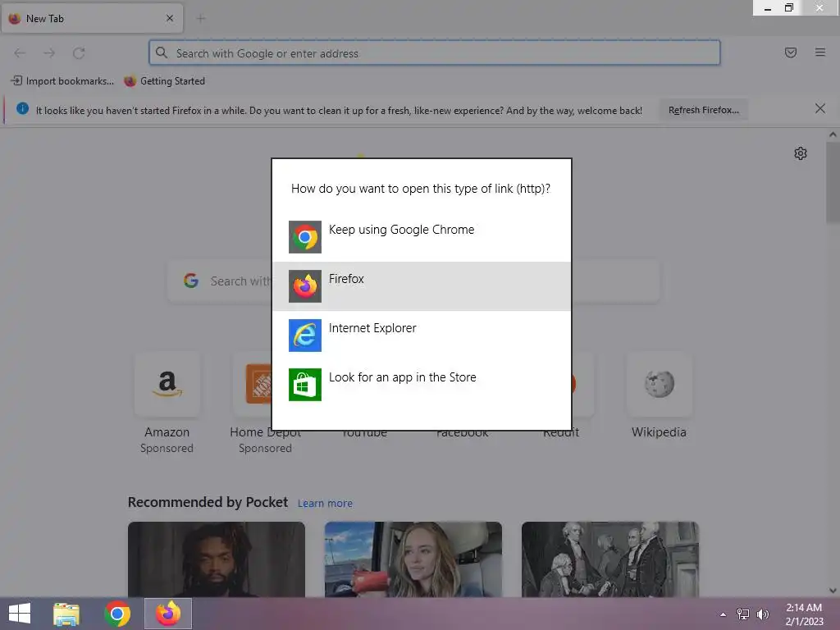Screen dimensions: 840x630
Task: Click Recommended by Pocket heading
Action: click(x=208, y=502)
